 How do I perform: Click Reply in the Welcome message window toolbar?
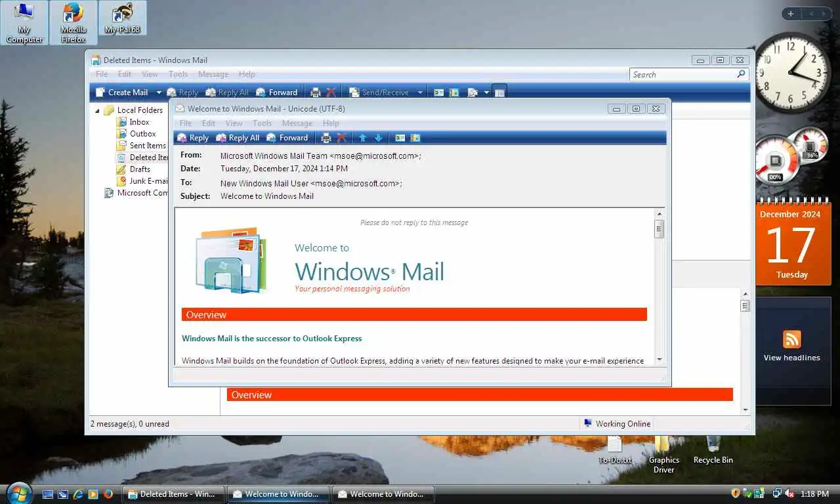coord(193,138)
